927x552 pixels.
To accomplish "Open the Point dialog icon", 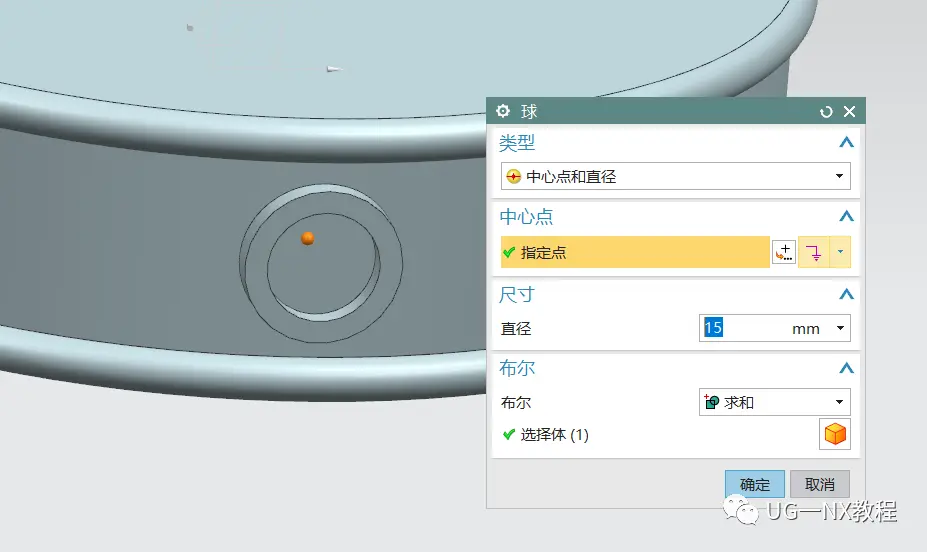I will pyautogui.click(x=784, y=252).
